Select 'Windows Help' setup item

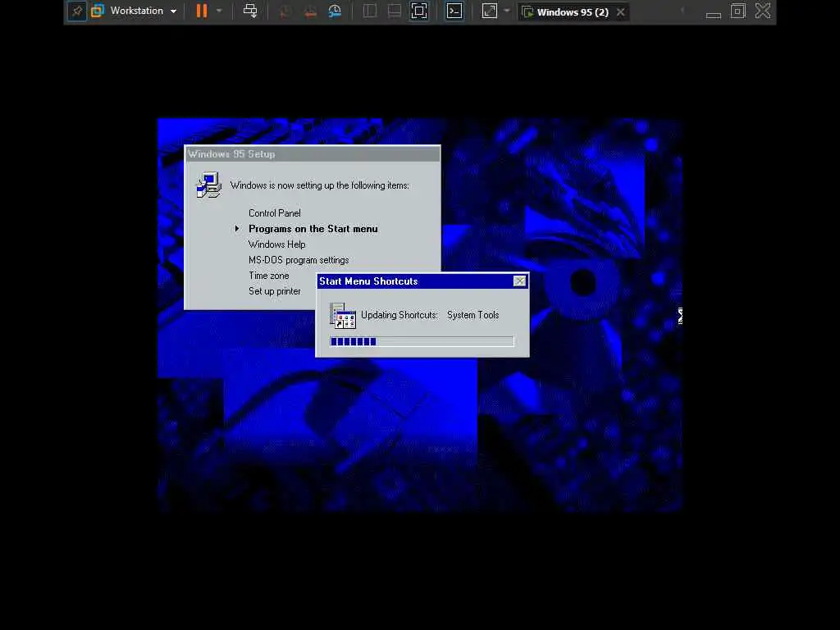[276, 244]
